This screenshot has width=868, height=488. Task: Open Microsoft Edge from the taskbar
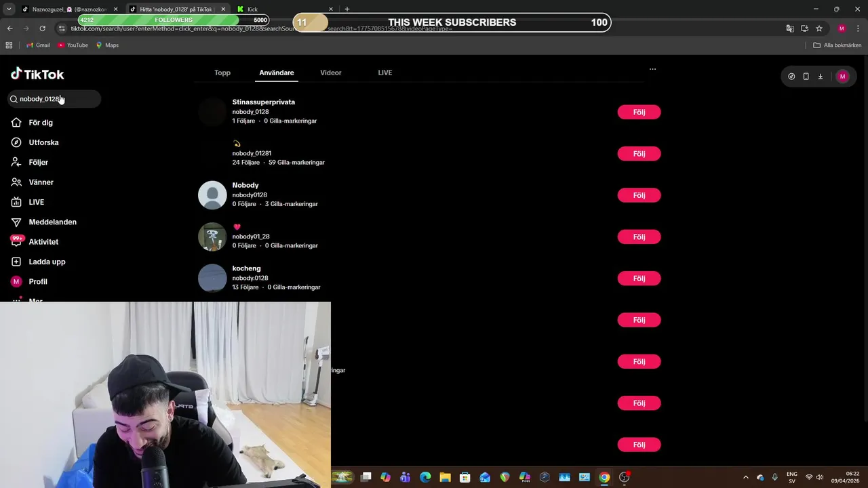pos(425,477)
